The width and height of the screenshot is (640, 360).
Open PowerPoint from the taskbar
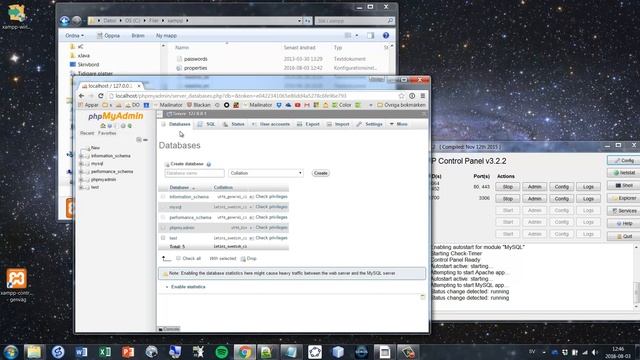[x=128, y=352]
